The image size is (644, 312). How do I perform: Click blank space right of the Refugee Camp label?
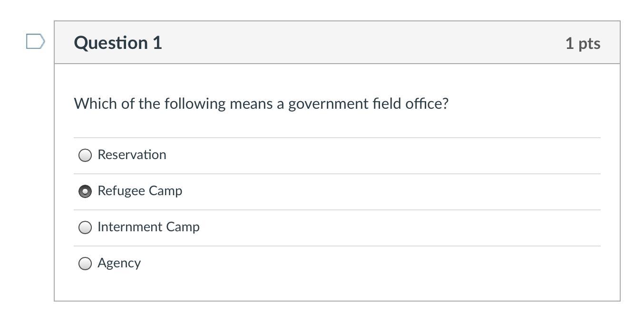(x=381, y=191)
